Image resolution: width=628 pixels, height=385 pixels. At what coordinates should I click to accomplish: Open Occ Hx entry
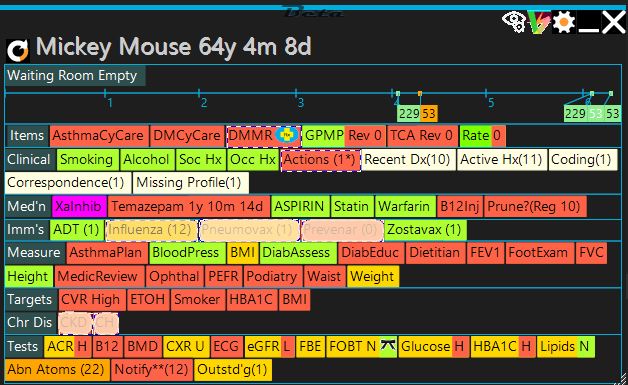[253, 159]
